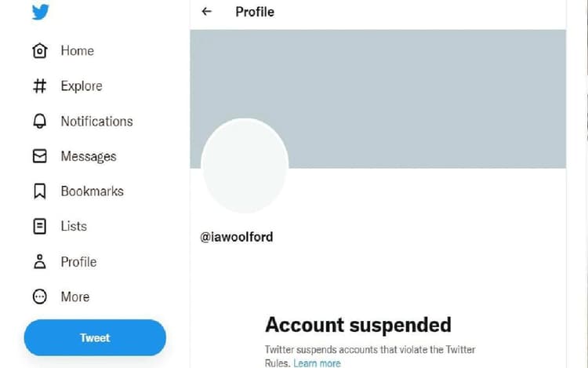
Task: Click the Messages envelope icon
Action: coord(40,156)
